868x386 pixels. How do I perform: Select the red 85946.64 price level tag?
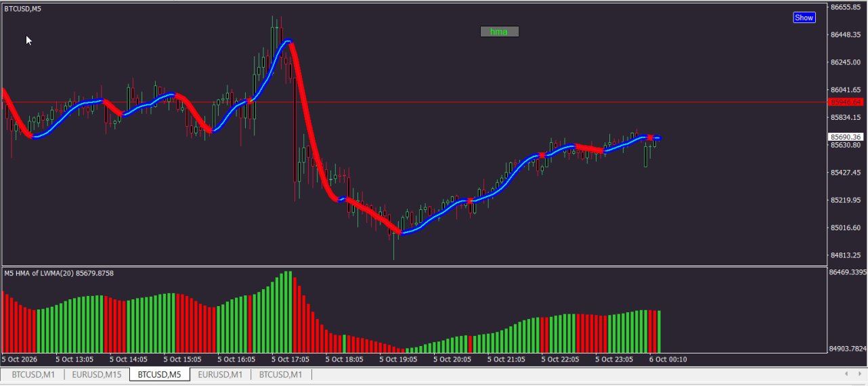846,102
